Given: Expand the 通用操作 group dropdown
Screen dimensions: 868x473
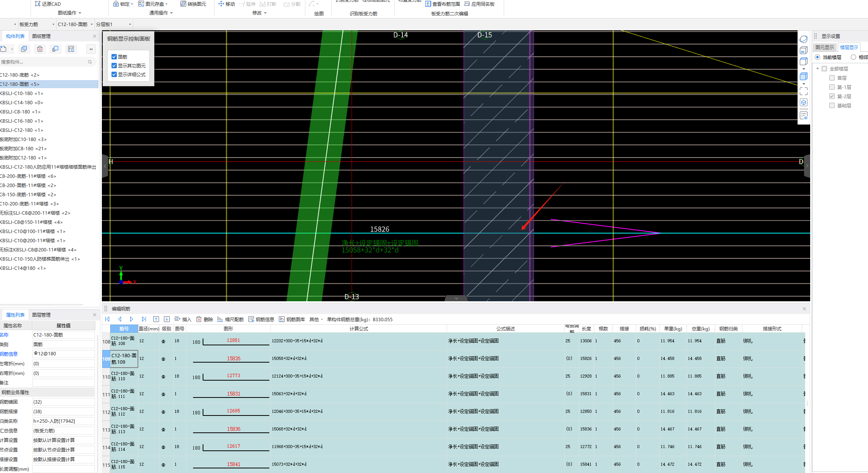Looking at the screenshot, I should (171, 13).
